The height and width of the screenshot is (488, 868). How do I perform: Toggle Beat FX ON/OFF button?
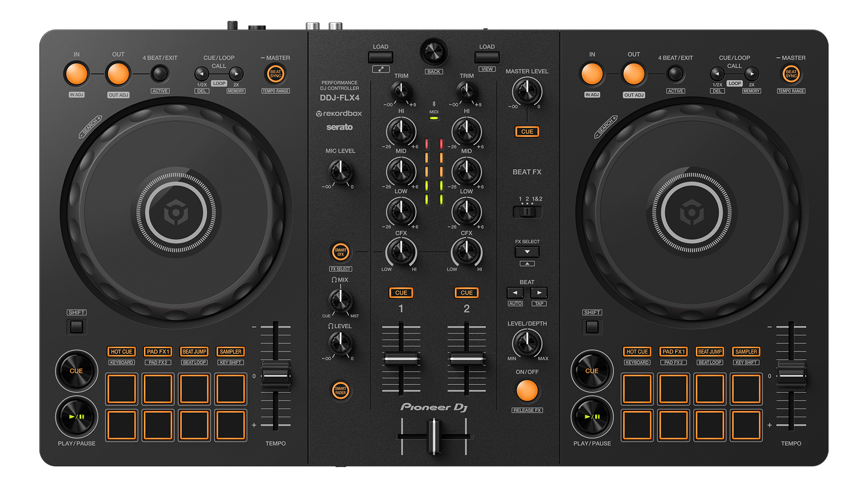[x=527, y=391]
